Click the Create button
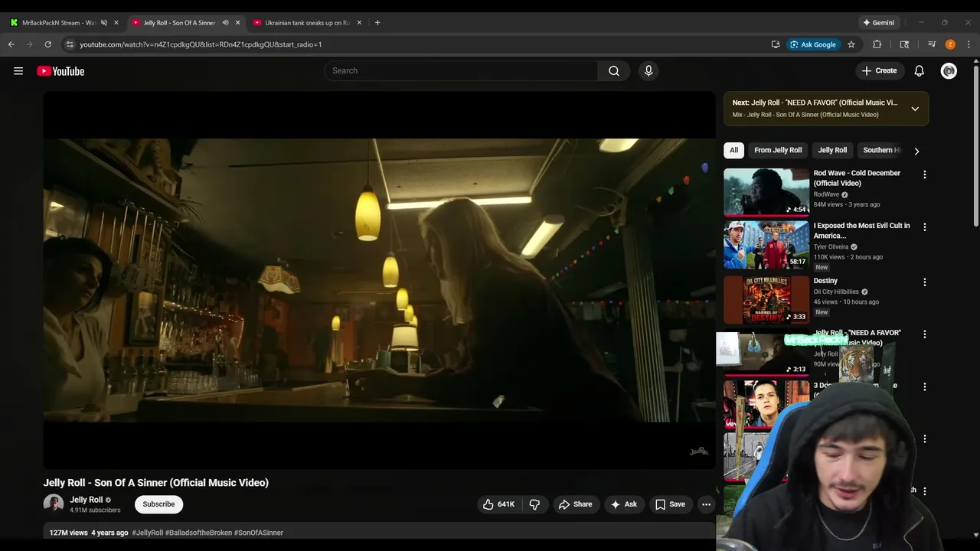 [x=879, y=70]
